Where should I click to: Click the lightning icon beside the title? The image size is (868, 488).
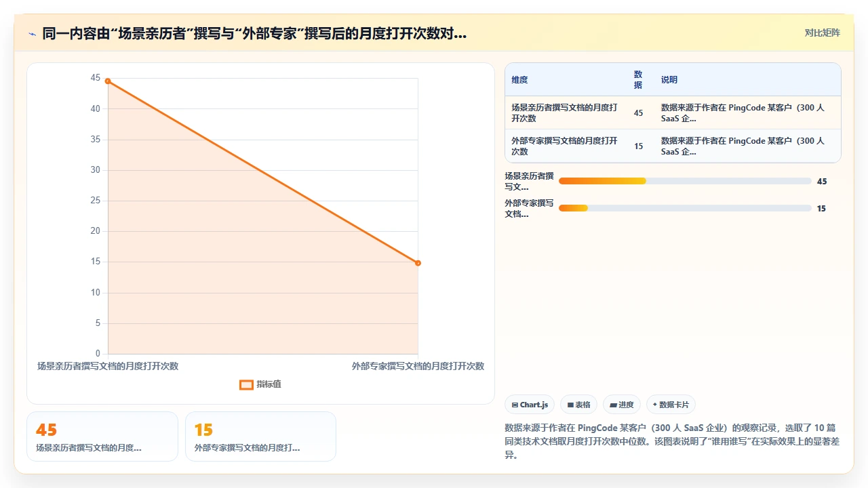[x=32, y=33]
